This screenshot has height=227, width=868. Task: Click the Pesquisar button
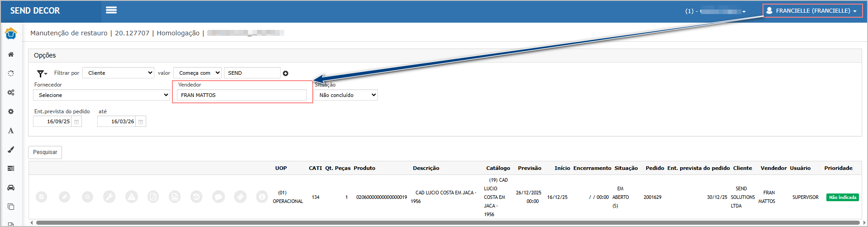click(x=45, y=152)
